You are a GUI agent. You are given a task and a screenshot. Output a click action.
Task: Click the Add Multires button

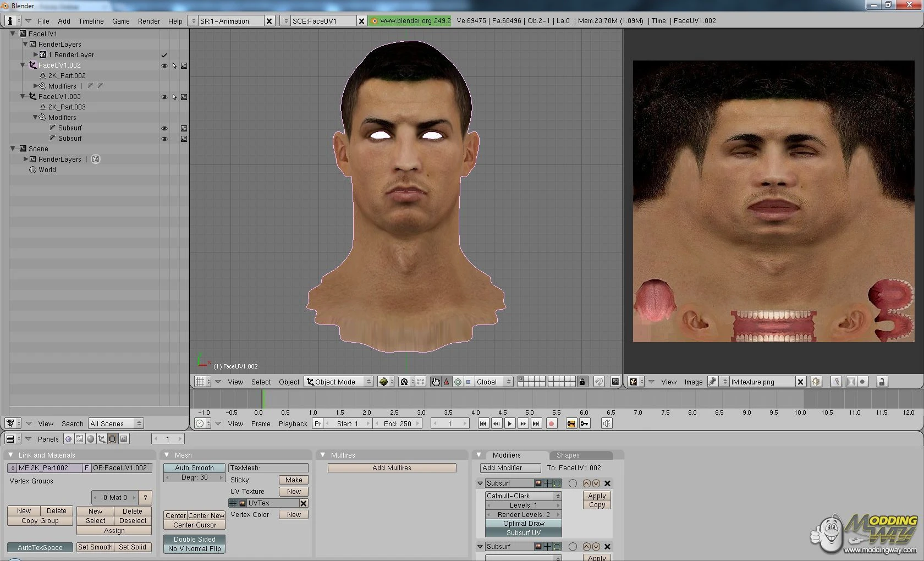click(391, 468)
